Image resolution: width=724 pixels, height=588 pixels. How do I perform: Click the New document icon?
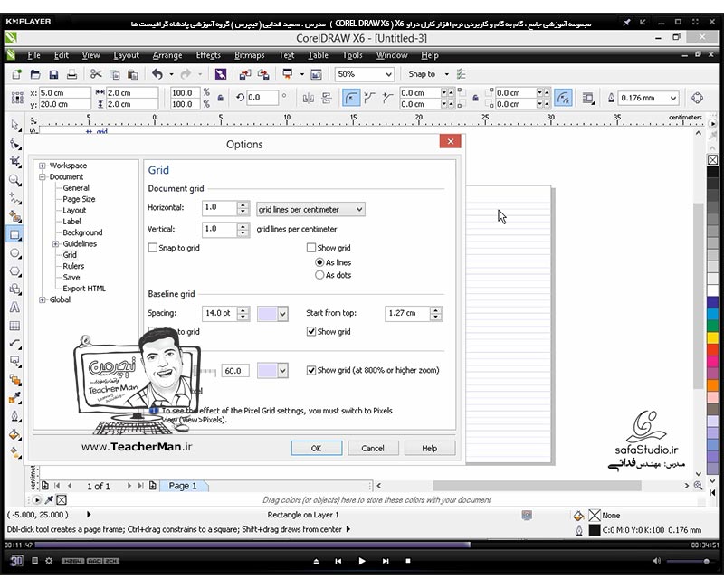tap(16, 74)
